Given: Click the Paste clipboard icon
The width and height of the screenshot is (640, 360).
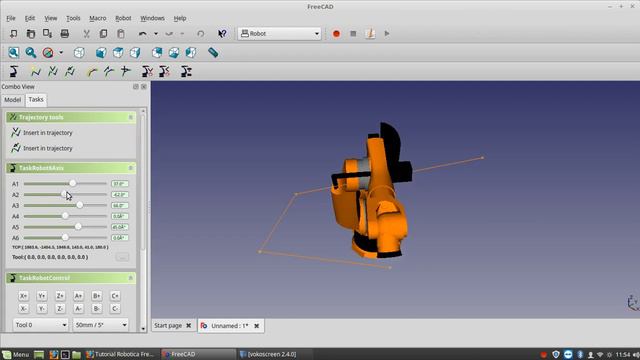Looking at the screenshot, I should tap(120, 33).
